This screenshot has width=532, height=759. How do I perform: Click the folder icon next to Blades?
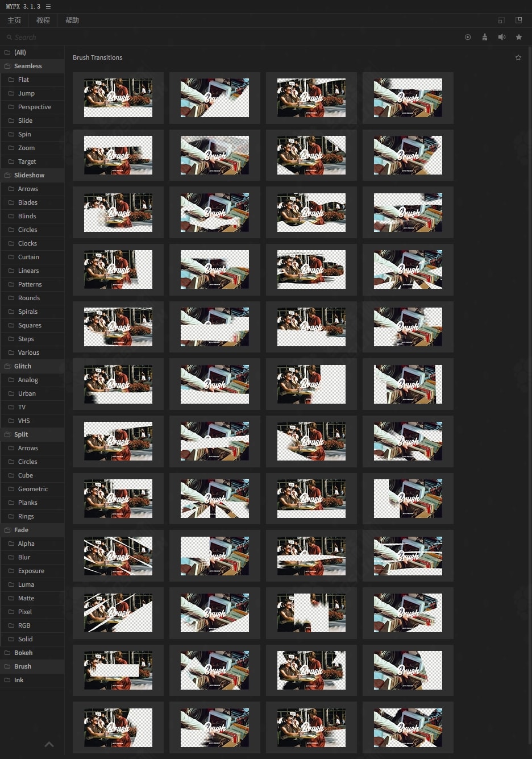[x=11, y=202]
